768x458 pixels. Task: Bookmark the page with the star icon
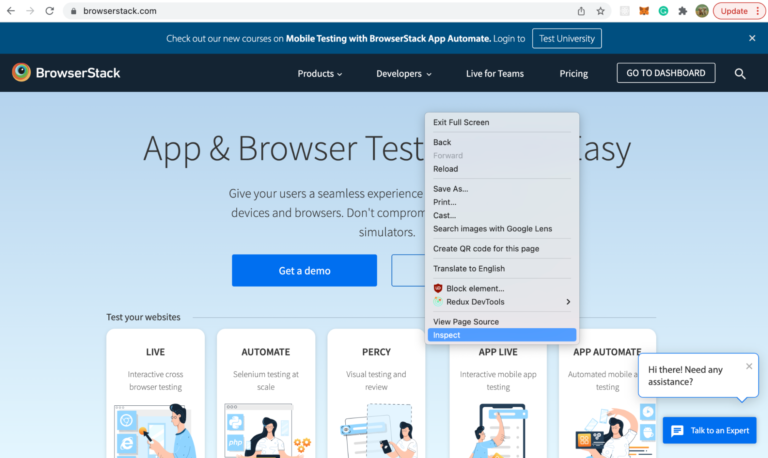click(600, 11)
